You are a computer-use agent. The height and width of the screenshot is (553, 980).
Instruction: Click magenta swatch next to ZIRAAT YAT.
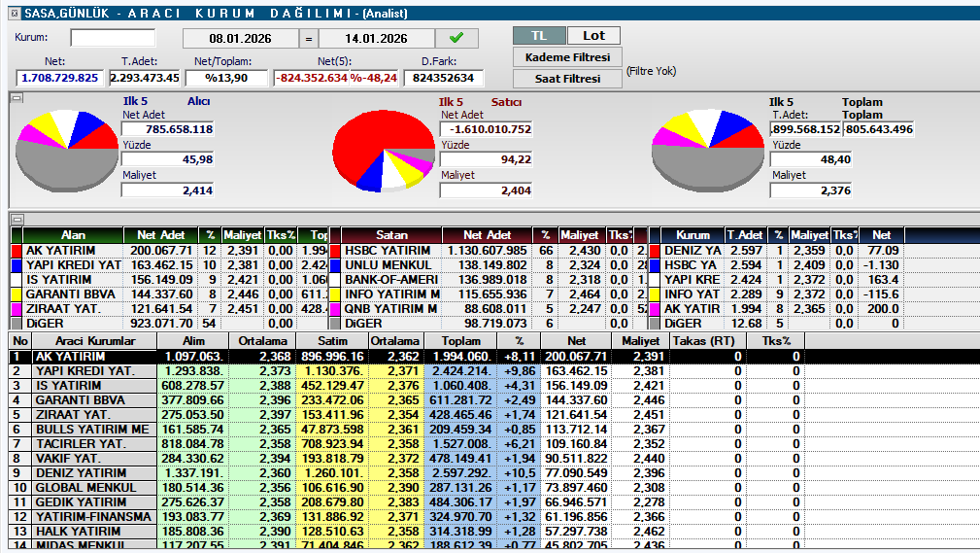17,308
